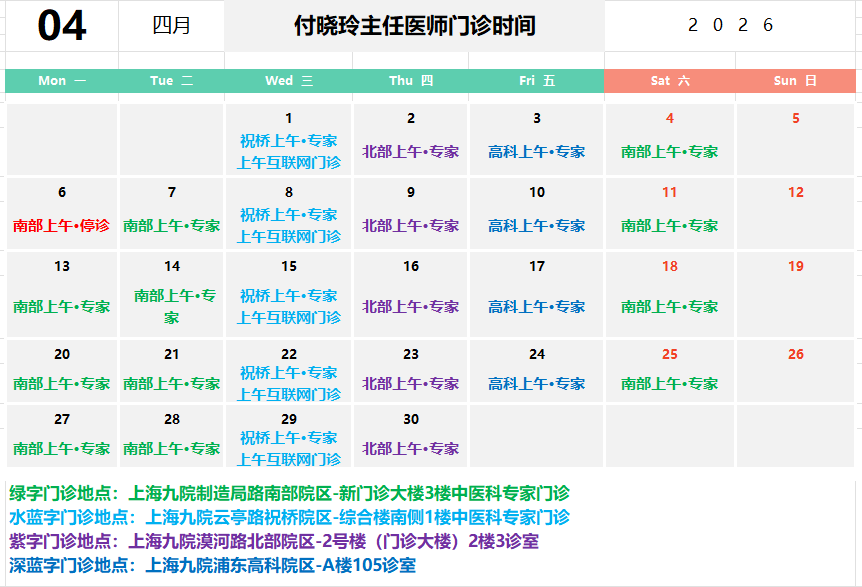Click 北部上午•专家 entry under date 16

coord(410,307)
